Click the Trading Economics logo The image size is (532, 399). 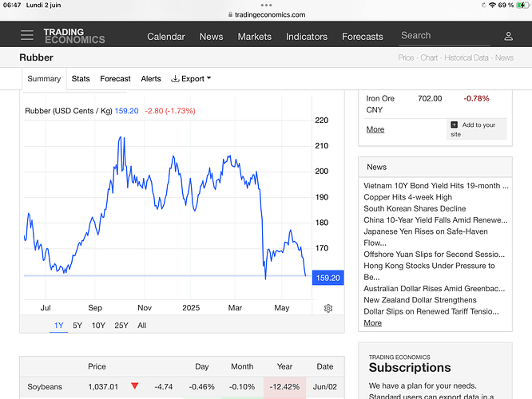[73, 36]
